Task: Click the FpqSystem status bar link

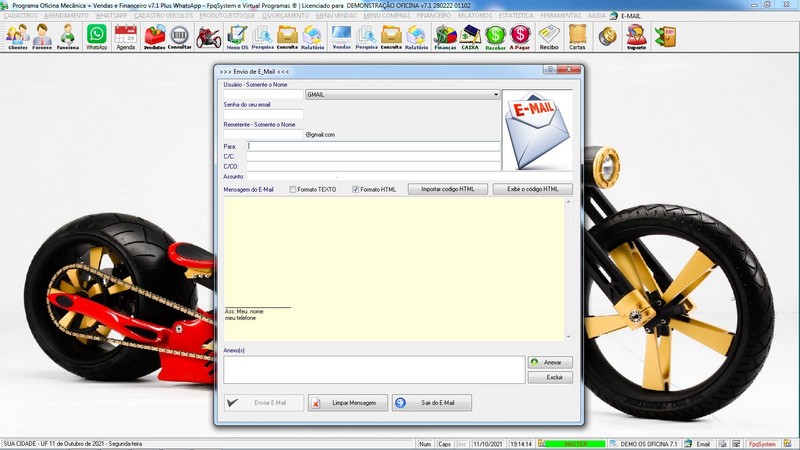Action: pyautogui.click(x=762, y=444)
